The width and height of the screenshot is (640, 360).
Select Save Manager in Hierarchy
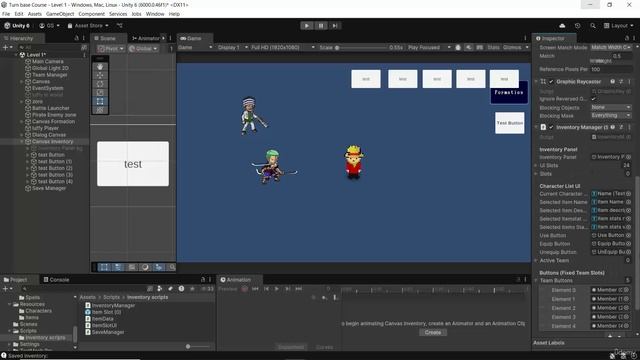(49, 188)
